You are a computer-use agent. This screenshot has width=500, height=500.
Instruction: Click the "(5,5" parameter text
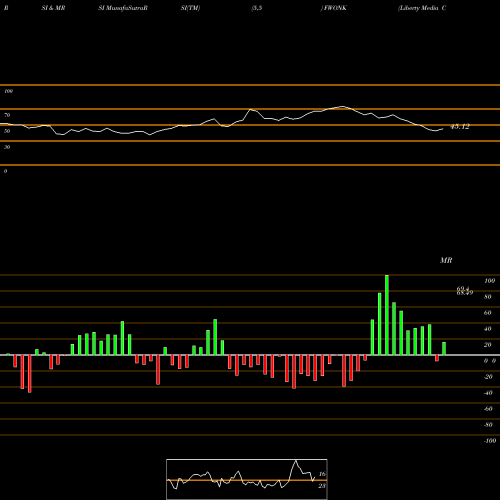(x=257, y=8)
